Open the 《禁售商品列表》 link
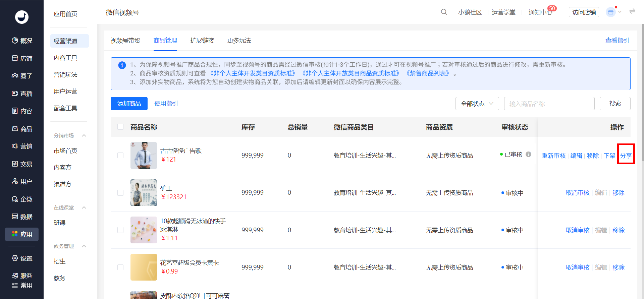 pos(428,73)
